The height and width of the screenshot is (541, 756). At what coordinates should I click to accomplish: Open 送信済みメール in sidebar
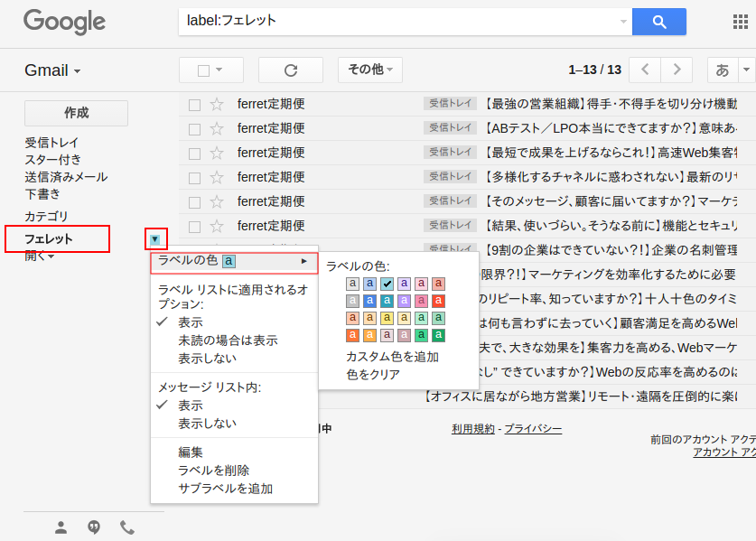coord(66,177)
